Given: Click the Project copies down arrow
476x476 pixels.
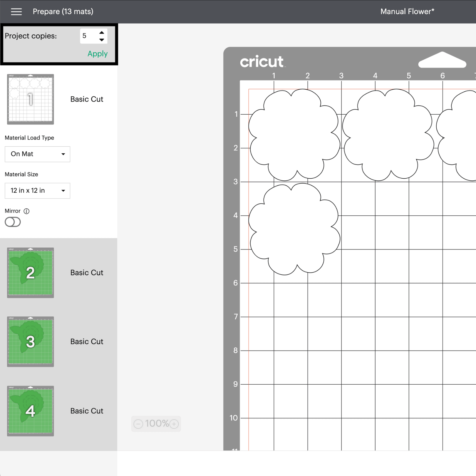Looking at the screenshot, I should pos(102,39).
